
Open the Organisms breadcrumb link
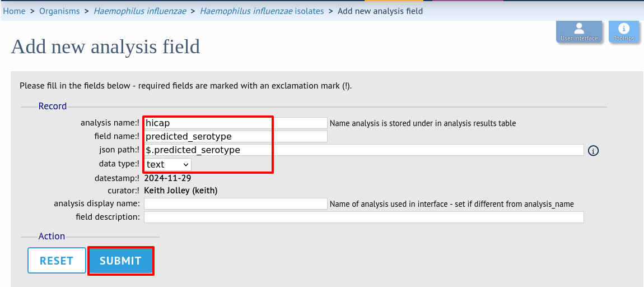59,11
